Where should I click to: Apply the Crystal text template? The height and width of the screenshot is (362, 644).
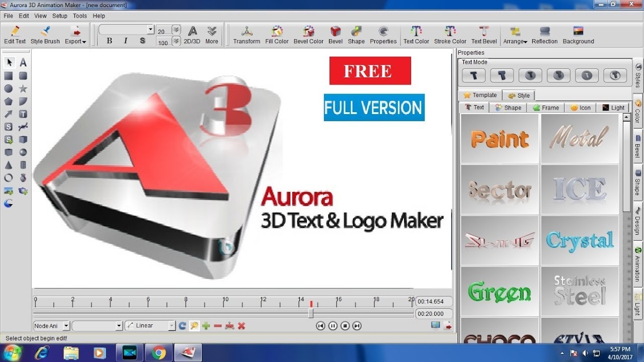coord(580,240)
